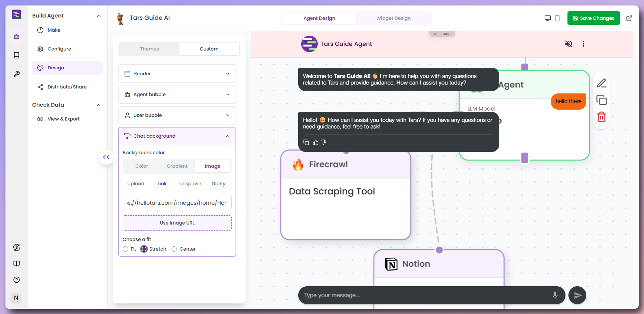Viewport: 644px width, 314px height.
Task: Click the Notion node title
Action: 416,264
